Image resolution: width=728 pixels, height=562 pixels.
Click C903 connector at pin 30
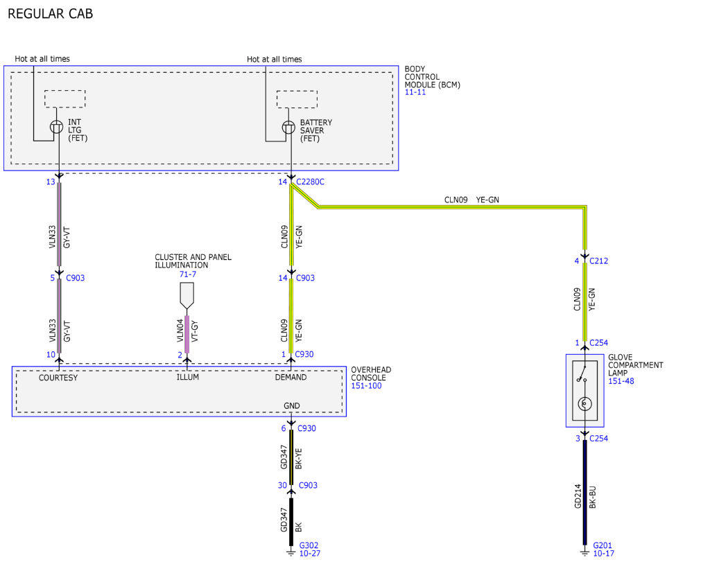pos(308,486)
